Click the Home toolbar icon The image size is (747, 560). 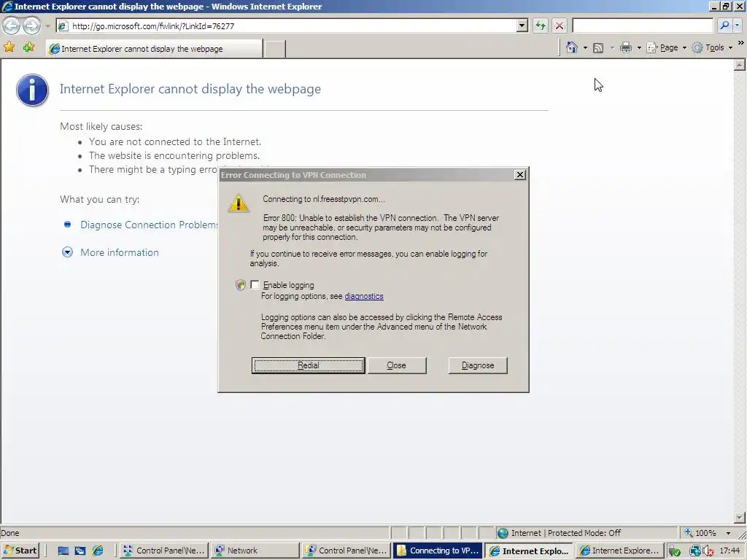pyautogui.click(x=572, y=47)
